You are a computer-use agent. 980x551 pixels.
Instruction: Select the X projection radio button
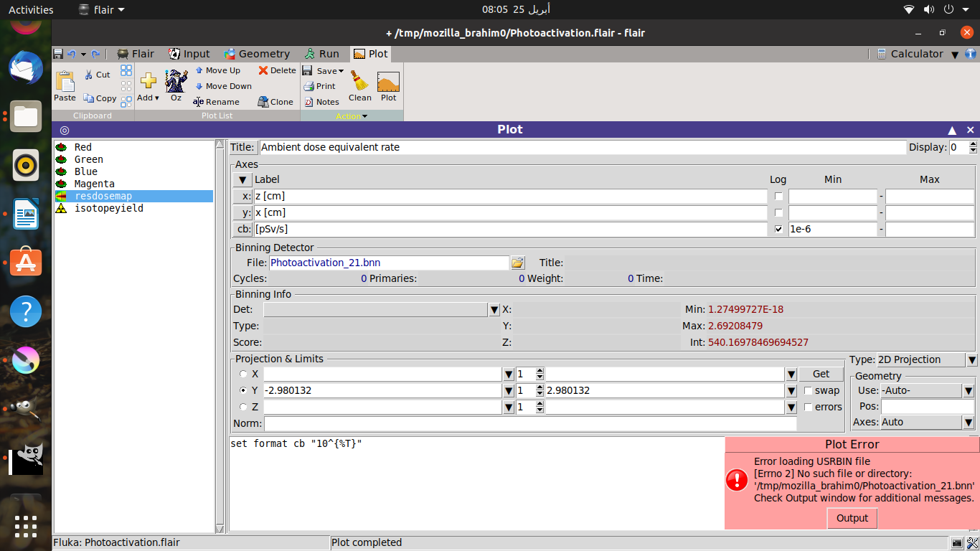click(x=243, y=374)
